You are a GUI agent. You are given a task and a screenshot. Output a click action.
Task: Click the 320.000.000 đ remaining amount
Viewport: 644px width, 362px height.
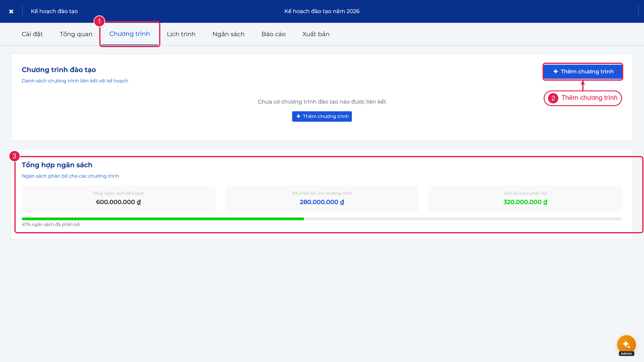pos(525,202)
